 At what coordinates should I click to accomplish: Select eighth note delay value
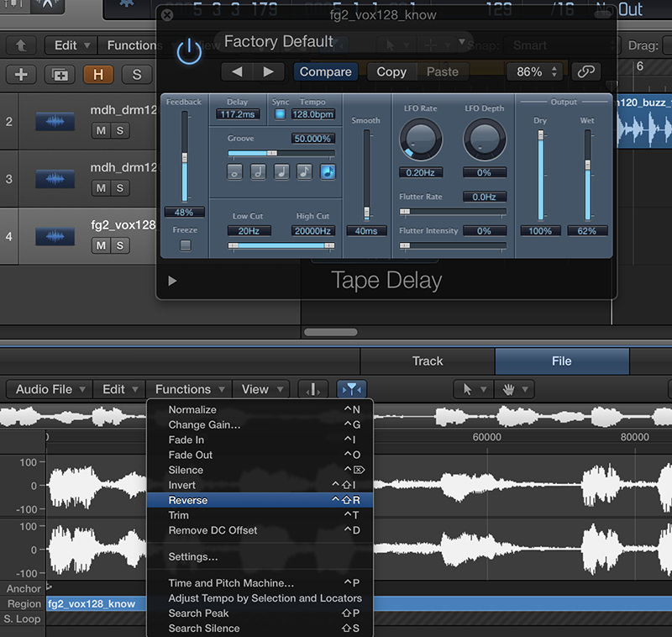tap(304, 172)
